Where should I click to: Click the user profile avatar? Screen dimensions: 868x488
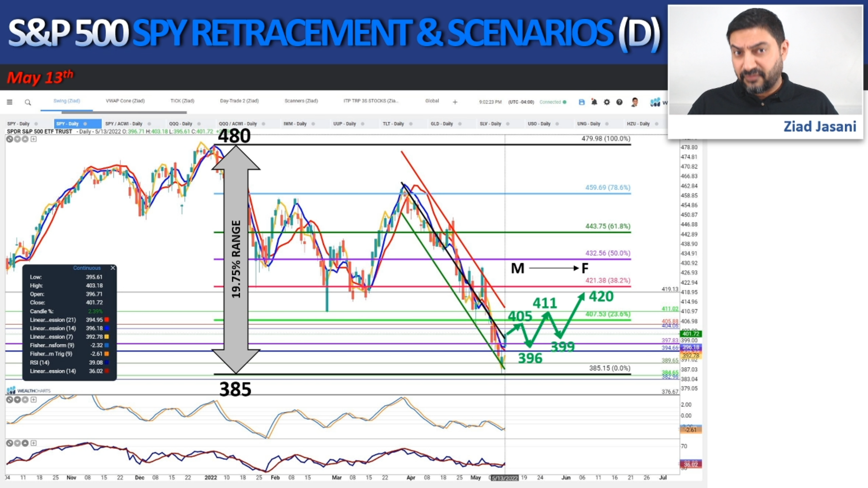pyautogui.click(x=635, y=102)
